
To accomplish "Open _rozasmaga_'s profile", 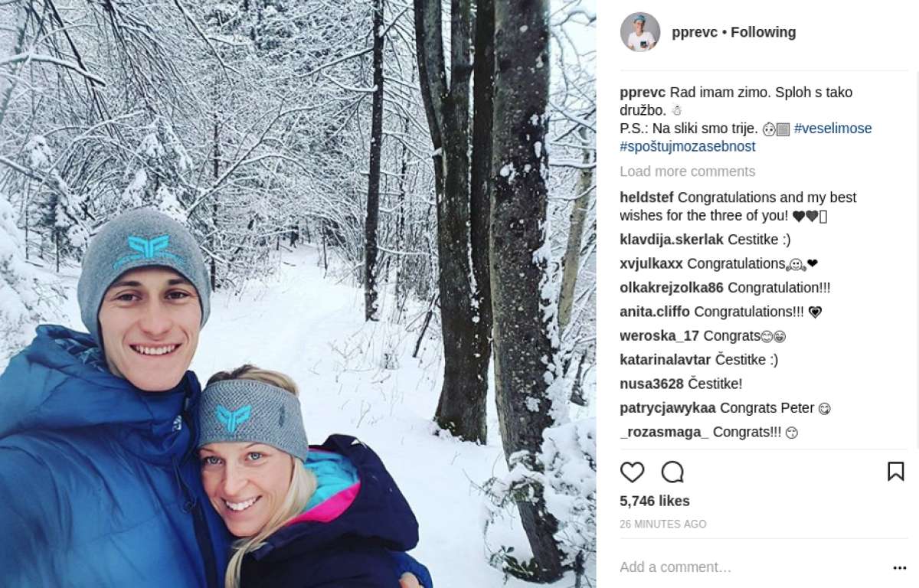I will (664, 432).
